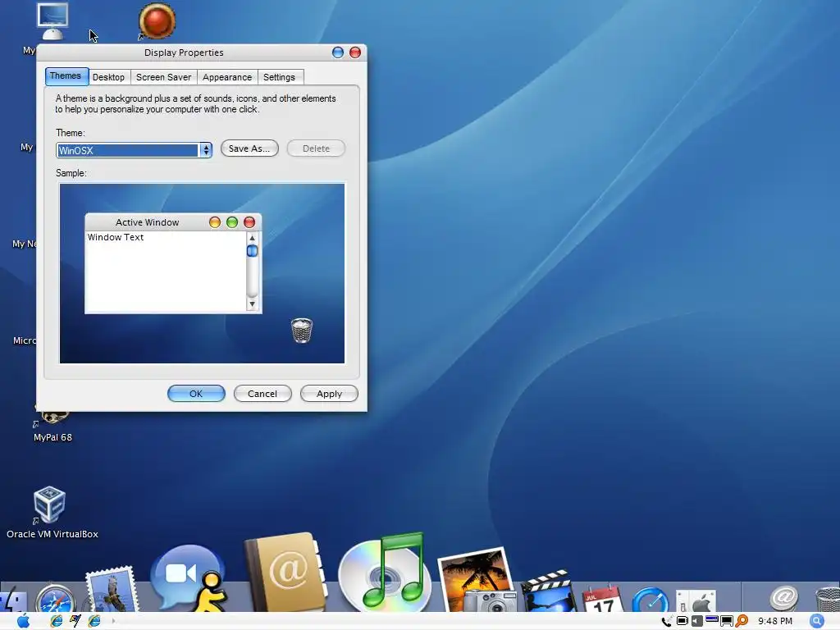840x630 pixels.
Task: Click the blue help button in title bar
Action: (x=337, y=52)
